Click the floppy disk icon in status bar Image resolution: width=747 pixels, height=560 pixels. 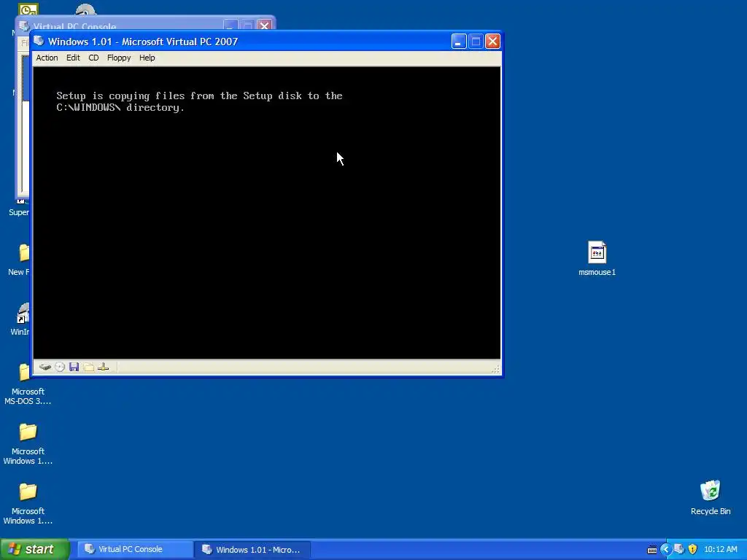click(74, 367)
